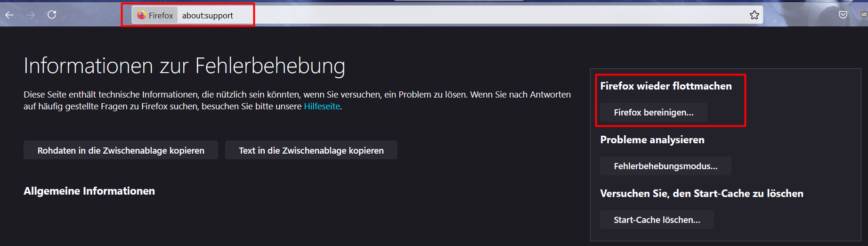Click the Firefox identity icon in address bar
The image size is (868, 246).
tap(155, 15)
